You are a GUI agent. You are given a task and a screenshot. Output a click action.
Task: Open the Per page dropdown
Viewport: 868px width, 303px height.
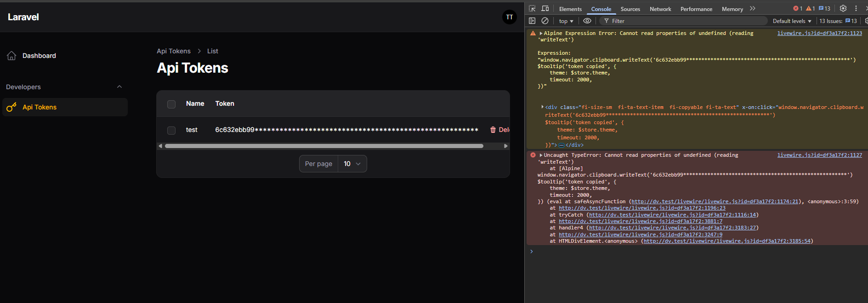(x=352, y=164)
